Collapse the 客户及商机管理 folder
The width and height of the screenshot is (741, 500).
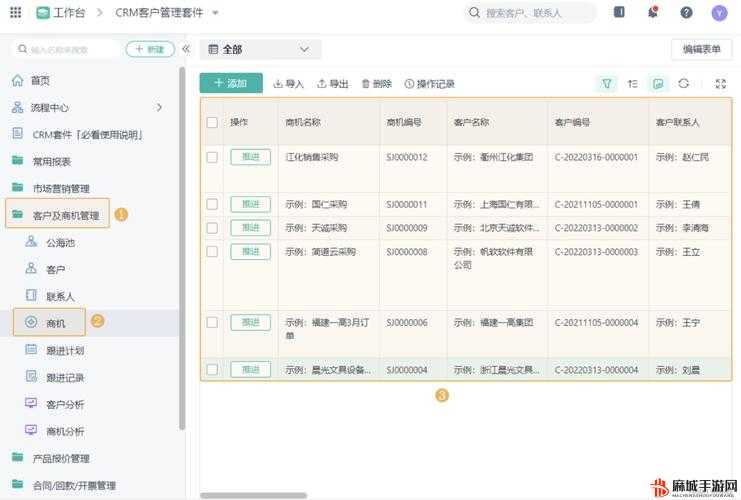click(58, 214)
